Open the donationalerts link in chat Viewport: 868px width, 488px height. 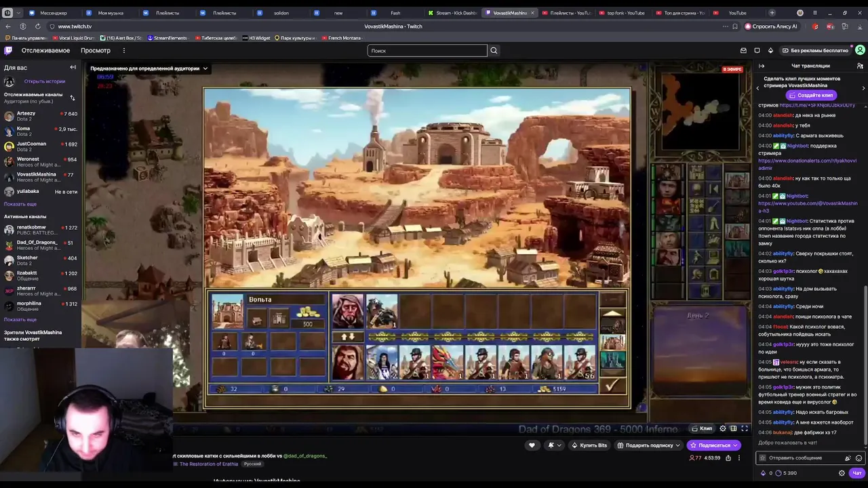pos(807,164)
